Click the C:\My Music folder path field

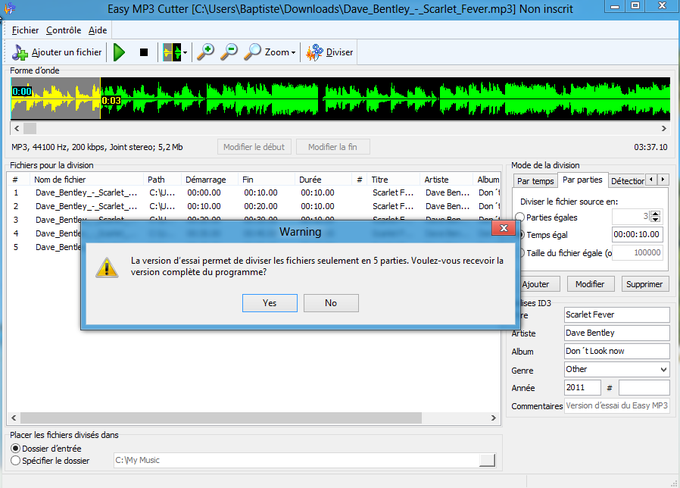click(297, 460)
